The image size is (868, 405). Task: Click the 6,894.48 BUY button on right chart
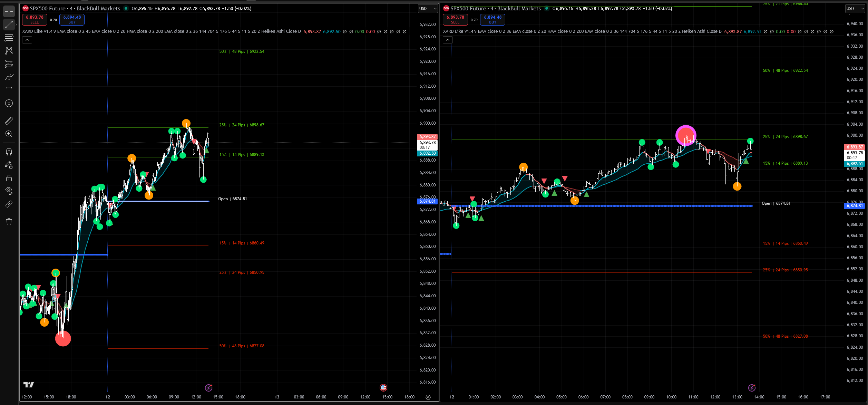click(x=492, y=19)
